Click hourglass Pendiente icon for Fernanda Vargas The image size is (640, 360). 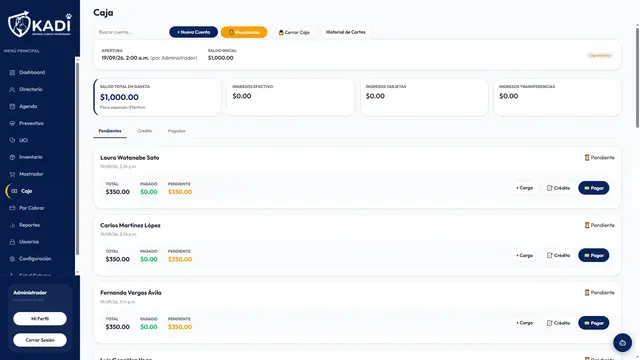pyautogui.click(x=587, y=293)
